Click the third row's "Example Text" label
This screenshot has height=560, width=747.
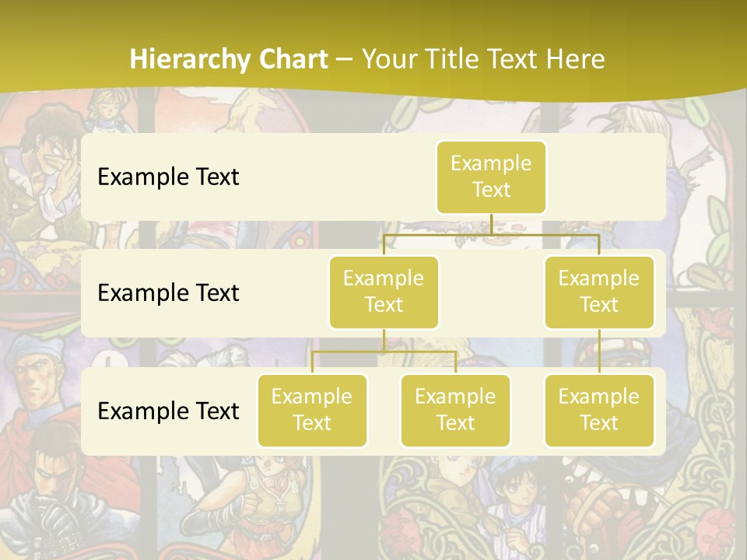coord(168,411)
